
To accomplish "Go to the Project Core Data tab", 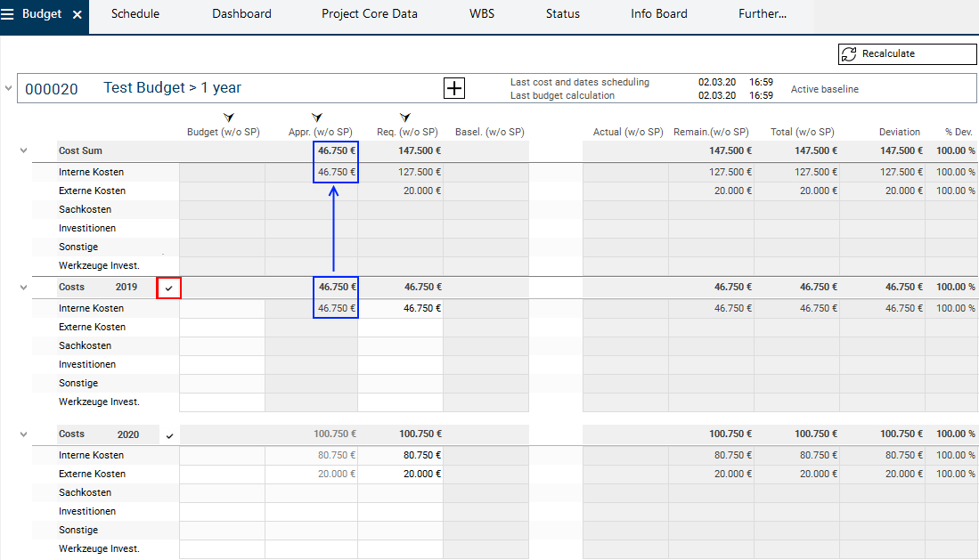I will click(369, 14).
